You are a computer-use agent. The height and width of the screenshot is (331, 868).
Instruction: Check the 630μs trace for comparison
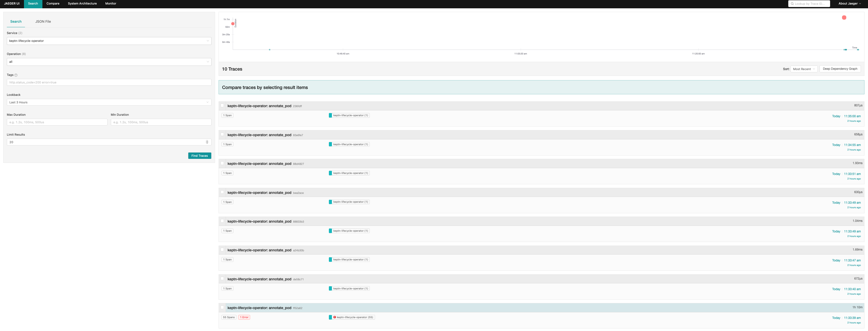click(x=222, y=192)
